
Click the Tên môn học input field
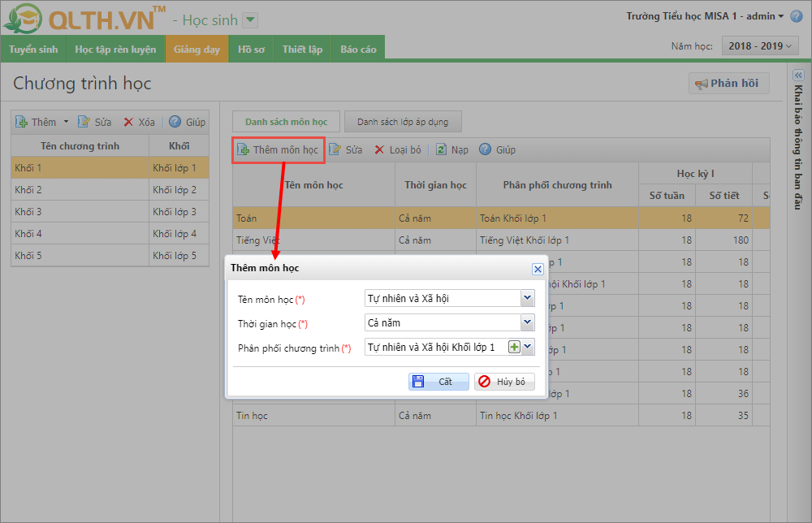tap(443, 298)
